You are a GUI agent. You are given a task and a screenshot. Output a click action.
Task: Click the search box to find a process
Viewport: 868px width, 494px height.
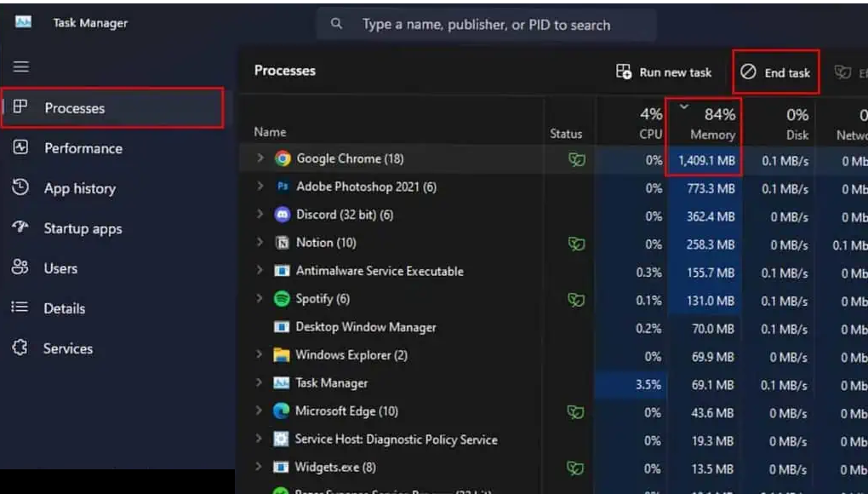(487, 25)
